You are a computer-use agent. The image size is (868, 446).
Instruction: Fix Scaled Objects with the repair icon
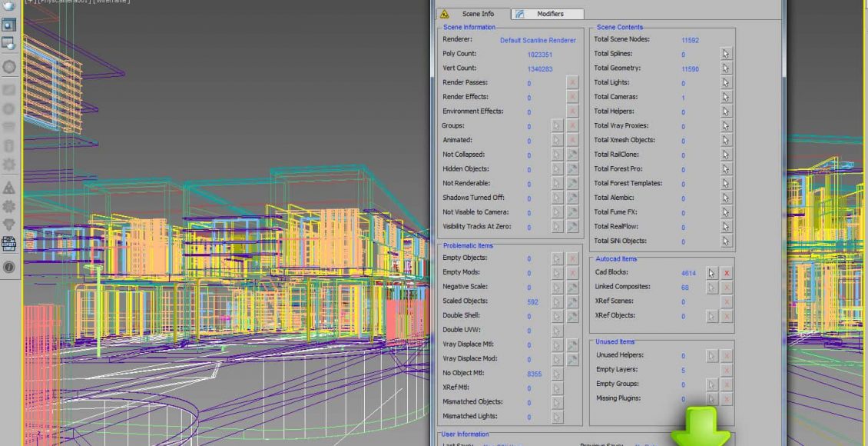pos(572,302)
